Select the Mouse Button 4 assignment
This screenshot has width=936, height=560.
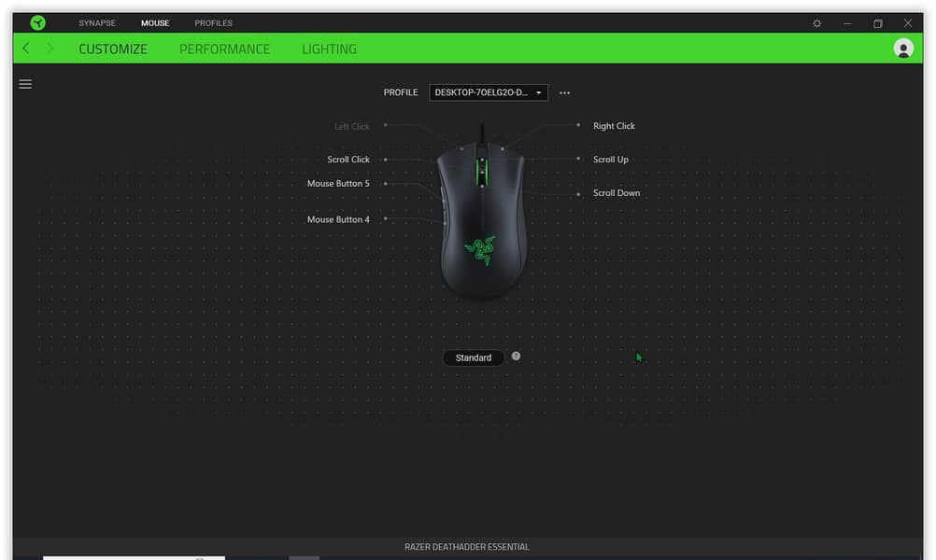338,219
